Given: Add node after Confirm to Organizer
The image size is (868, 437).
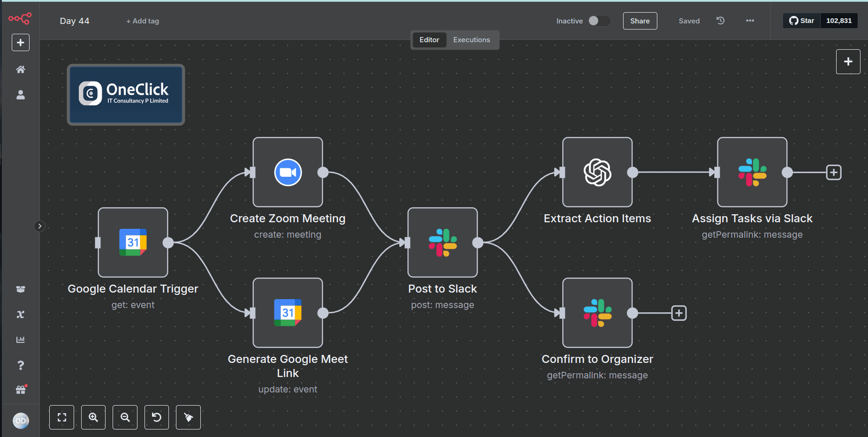Looking at the screenshot, I should 679,313.
